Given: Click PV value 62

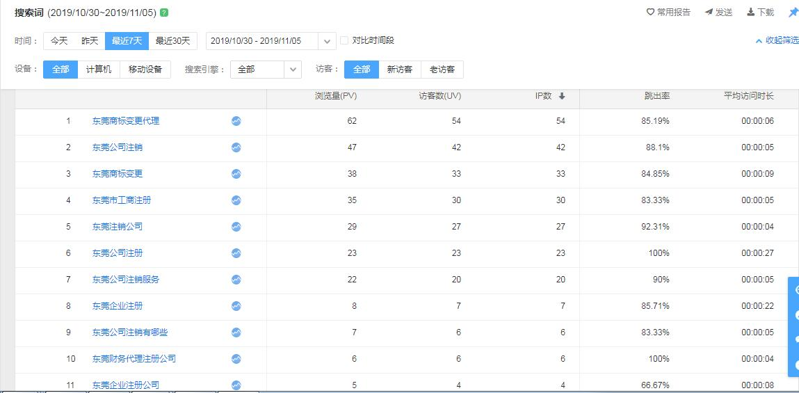Looking at the screenshot, I should (x=352, y=121).
